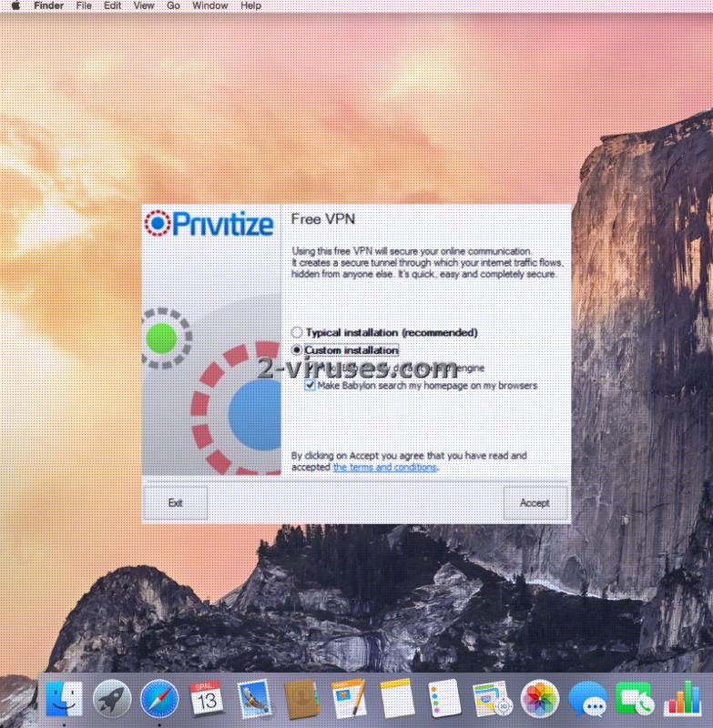The height and width of the screenshot is (728, 713).
Task: Open Reminders list icon in dock
Action: point(443,698)
